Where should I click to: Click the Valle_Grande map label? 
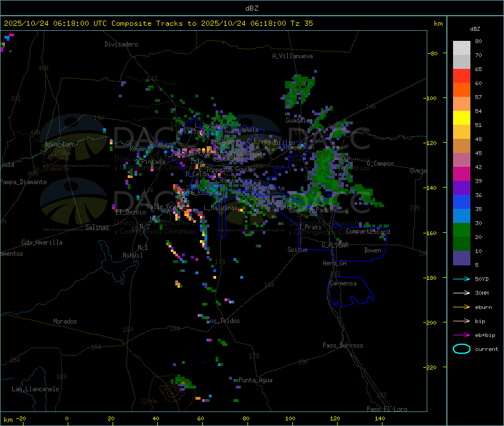tap(166, 206)
